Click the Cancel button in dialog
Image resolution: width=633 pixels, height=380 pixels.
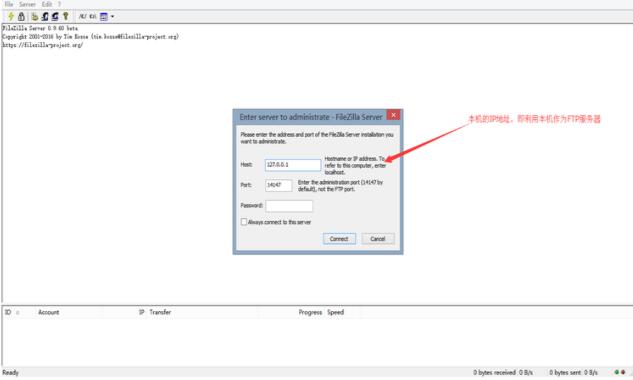tap(378, 239)
